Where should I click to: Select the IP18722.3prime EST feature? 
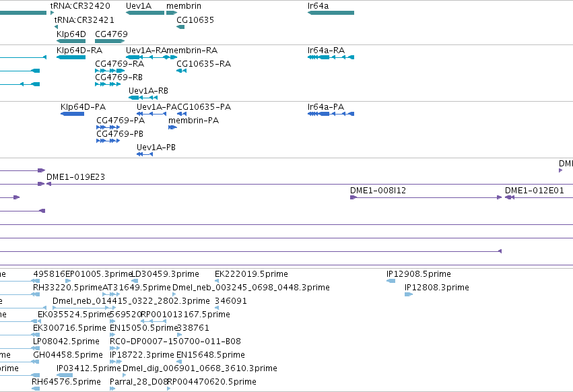point(116,362)
